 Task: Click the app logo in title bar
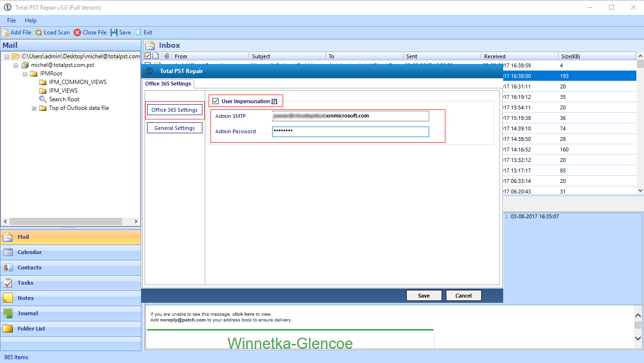[7, 7]
